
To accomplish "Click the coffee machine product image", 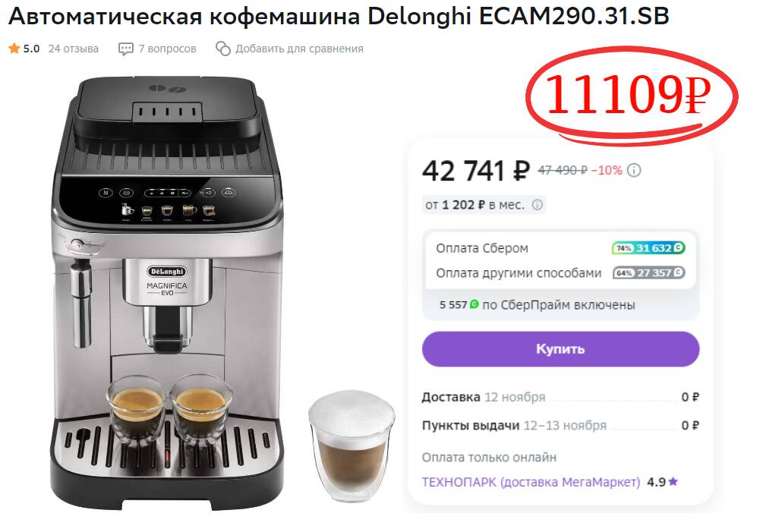I will click(x=168, y=291).
